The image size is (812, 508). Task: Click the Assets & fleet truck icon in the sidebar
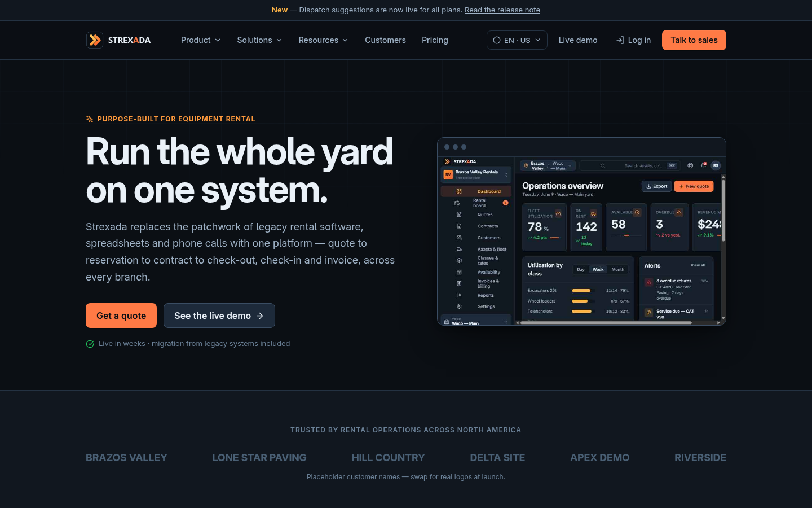coord(459,249)
